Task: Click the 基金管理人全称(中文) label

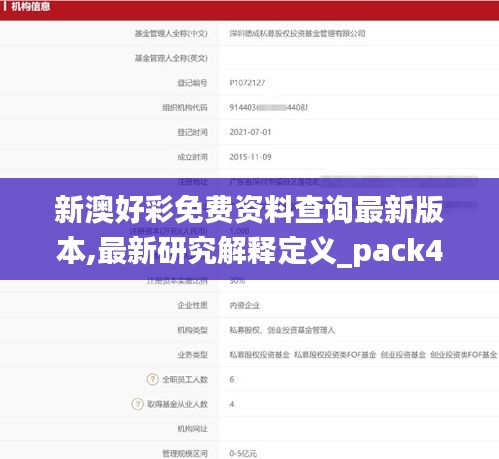Action: (171, 33)
